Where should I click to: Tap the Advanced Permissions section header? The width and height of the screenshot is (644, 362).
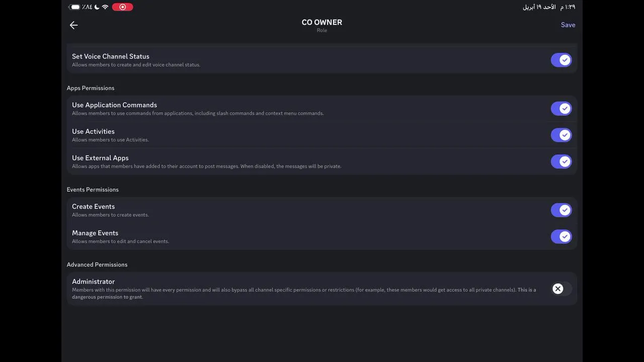pos(97,264)
